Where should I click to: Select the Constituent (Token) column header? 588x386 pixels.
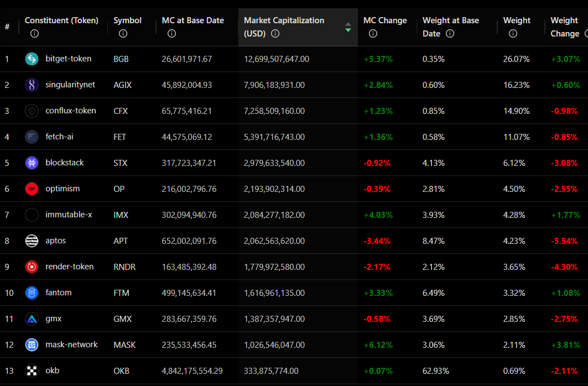[x=61, y=20]
